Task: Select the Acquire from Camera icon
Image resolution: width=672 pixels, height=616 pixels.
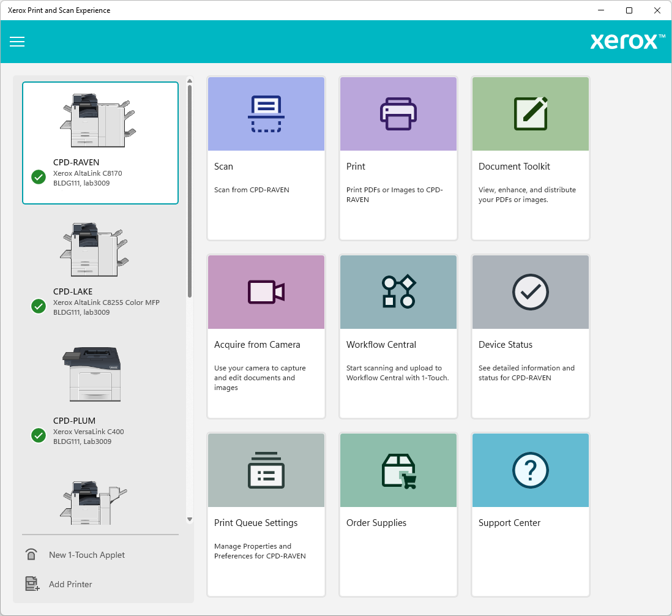Action: (x=266, y=292)
